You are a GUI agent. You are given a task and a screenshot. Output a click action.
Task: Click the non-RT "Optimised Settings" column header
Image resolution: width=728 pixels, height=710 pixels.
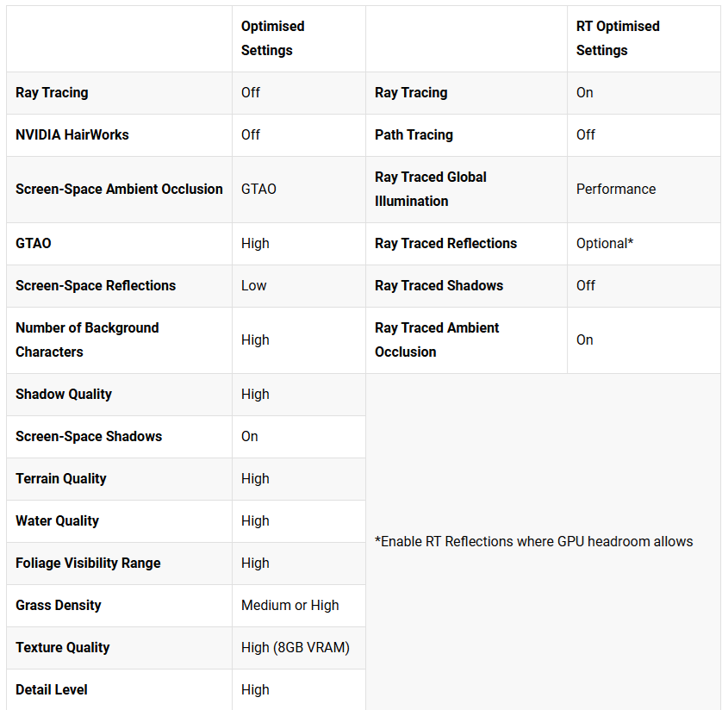pyautogui.click(x=272, y=38)
